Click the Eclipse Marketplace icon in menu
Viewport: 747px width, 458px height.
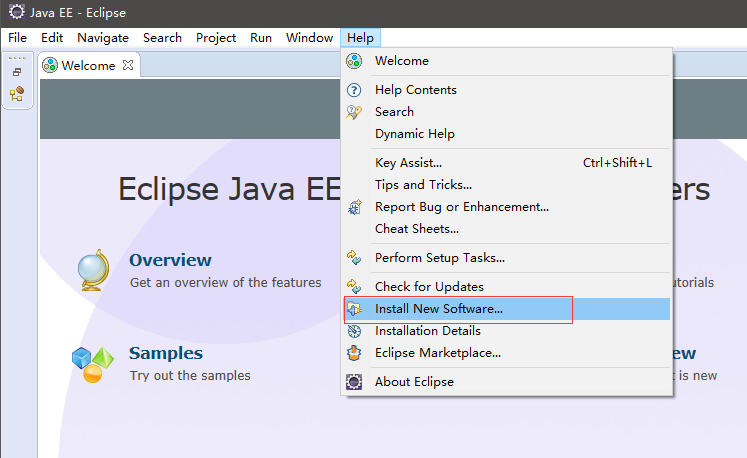click(x=354, y=353)
